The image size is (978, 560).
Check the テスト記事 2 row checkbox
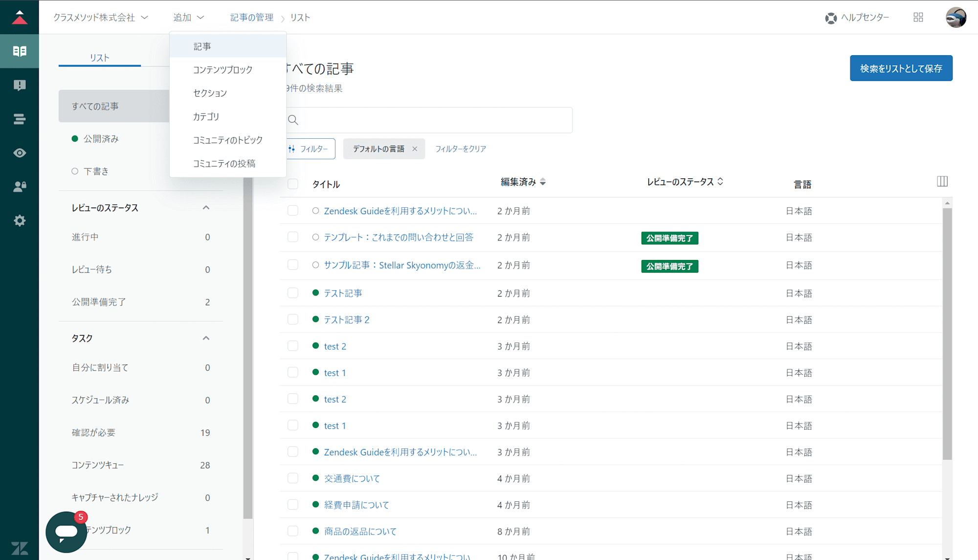coord(293,319)
